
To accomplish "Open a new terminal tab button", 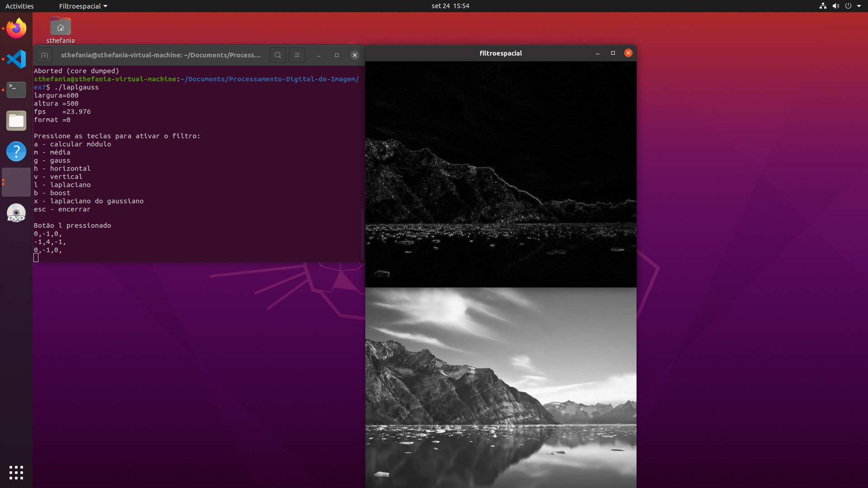I will (x=44, y=55).
